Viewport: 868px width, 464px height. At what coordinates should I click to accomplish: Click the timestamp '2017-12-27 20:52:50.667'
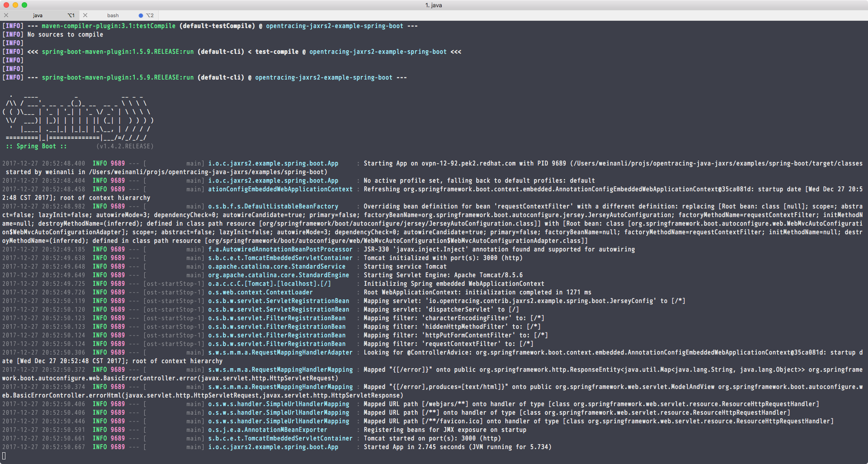[43, 447]
